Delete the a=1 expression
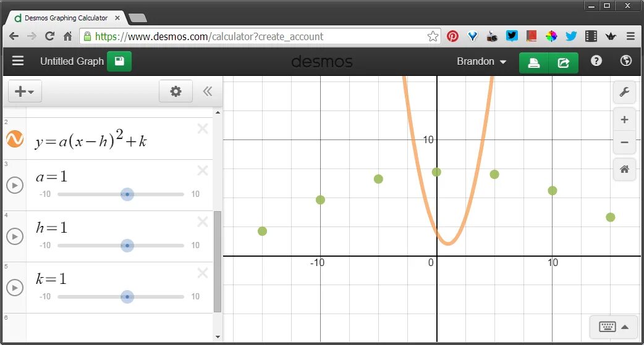The image size is (644, 345). click(203, 170)
